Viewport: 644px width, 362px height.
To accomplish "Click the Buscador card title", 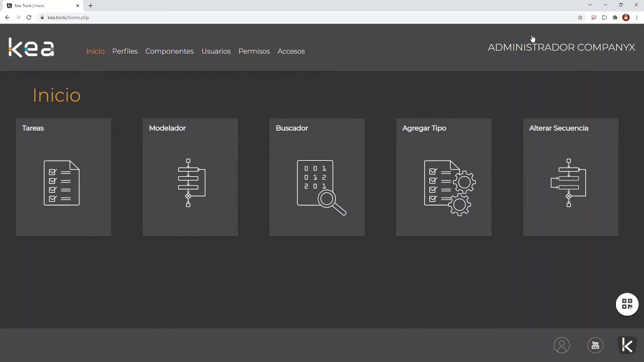I will click(x=292, y=128).
